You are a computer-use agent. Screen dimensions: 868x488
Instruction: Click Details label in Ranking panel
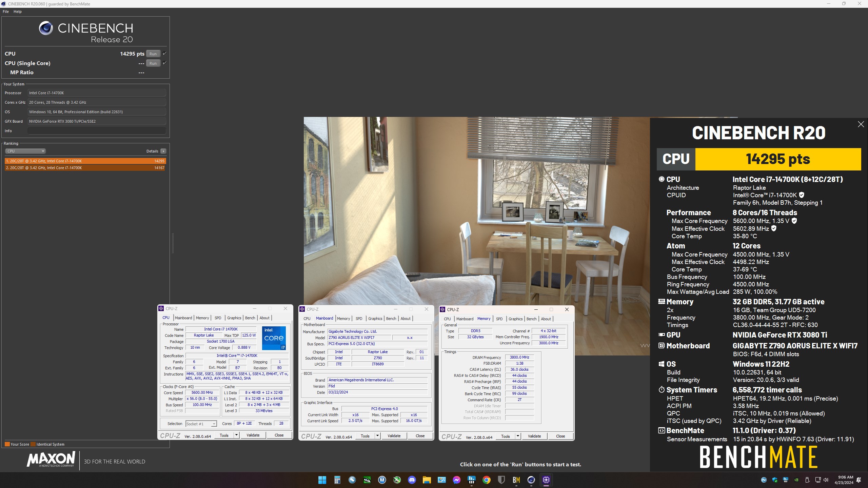pyautogui.click(x=152, y=151)
